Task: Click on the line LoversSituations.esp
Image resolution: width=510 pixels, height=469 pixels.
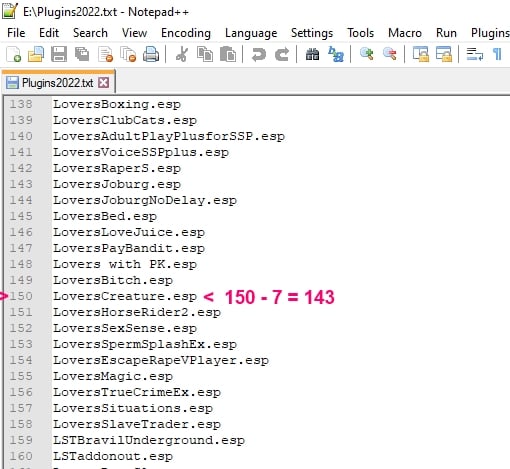Action: 133,408
